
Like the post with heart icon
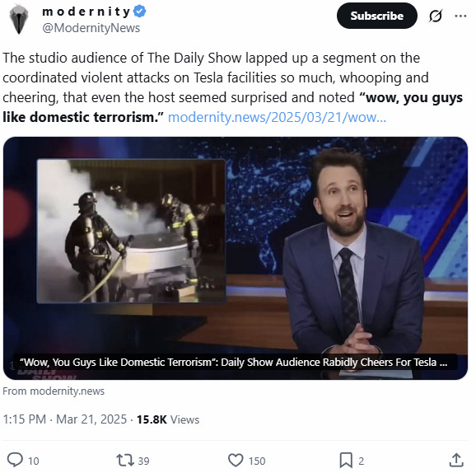(x=236, y=460)
